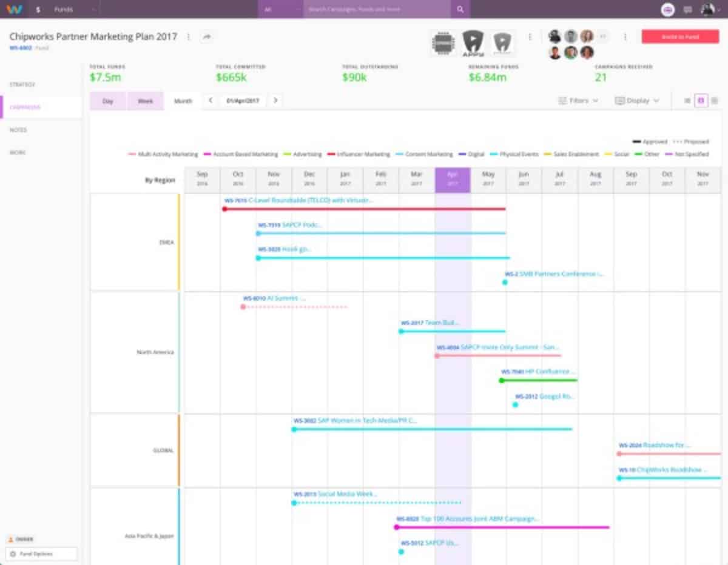Select the Chipworks chip partner logo
The height and width of the screenshot is (565, 728).
444,43
